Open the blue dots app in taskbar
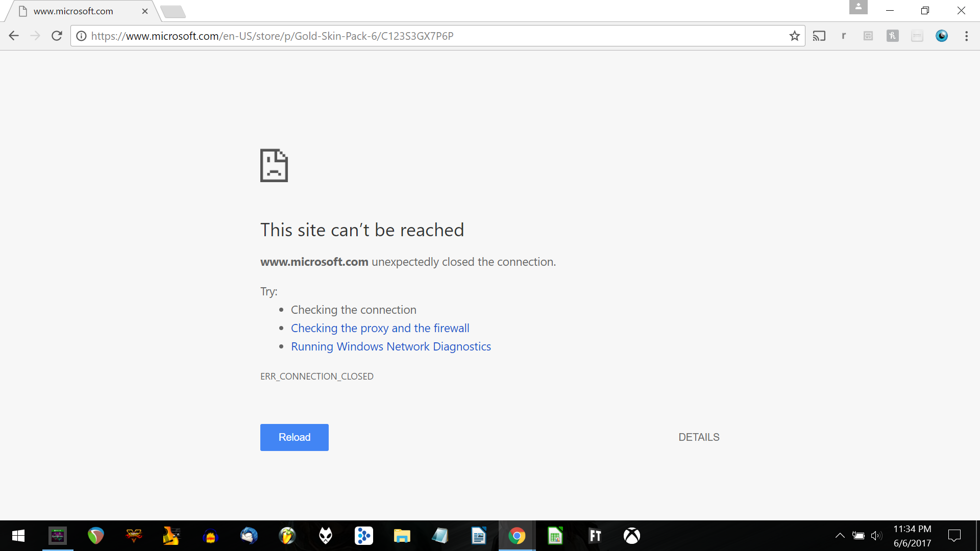This screenshot has height=551, width=980. point(364,536)
